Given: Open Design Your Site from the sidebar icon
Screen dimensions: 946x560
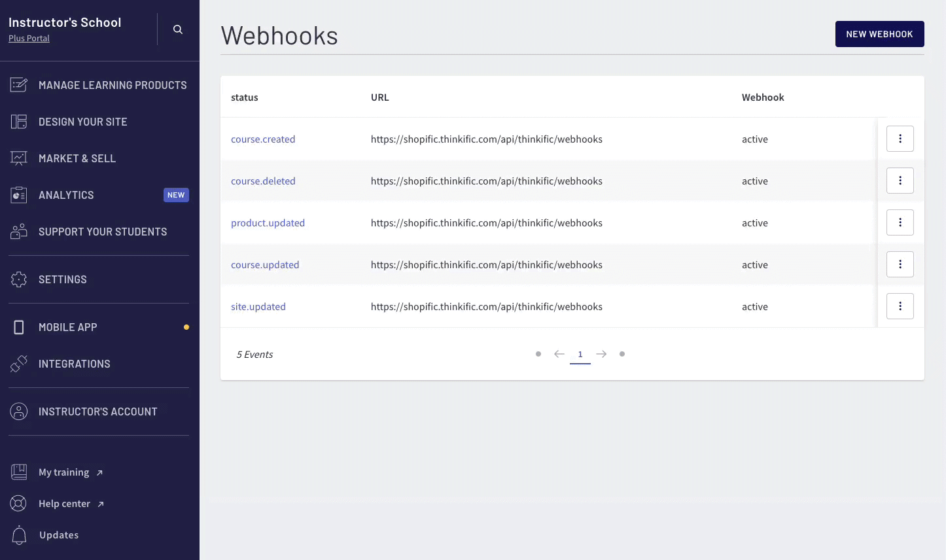Looking at the screenshot, I should coord(19,121).
